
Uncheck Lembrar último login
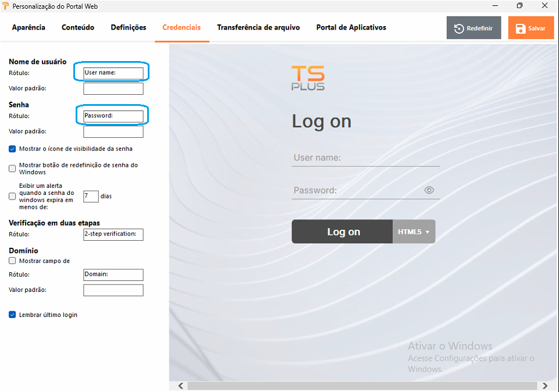(13, 315)
